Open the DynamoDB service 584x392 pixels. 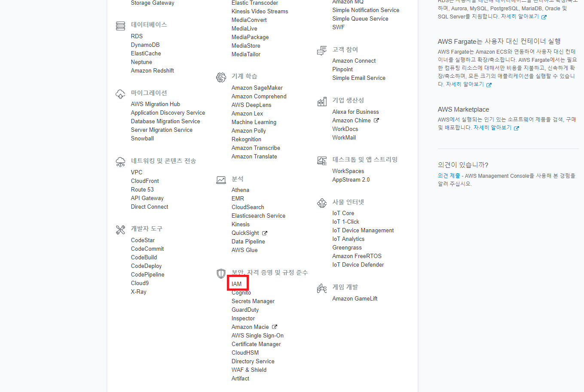[x=145, y=45]
